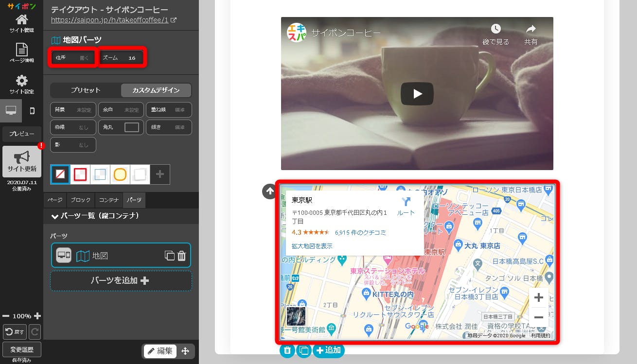Open サイト設定 gear icon
The height and width of the screenshot is (364, 637).
[21, 84]
